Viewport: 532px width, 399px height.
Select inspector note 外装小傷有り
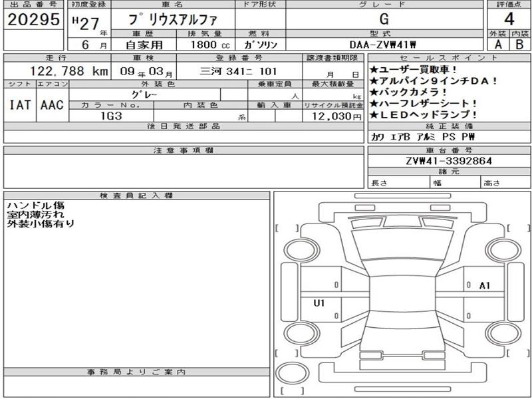[41, 224]
